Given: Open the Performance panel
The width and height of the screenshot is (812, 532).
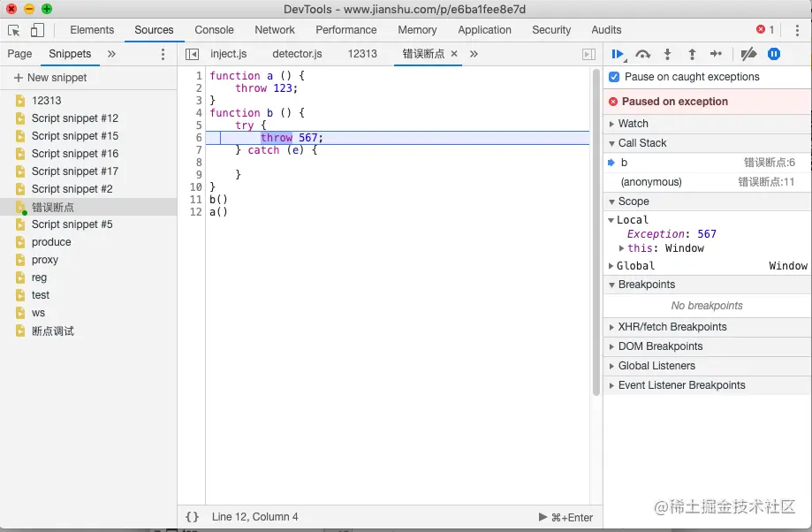Looking at the screenshot, I should point(346,30).
